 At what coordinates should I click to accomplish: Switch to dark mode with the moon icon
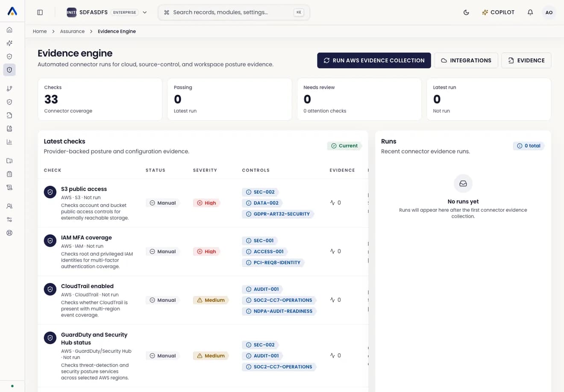(466, 12)
